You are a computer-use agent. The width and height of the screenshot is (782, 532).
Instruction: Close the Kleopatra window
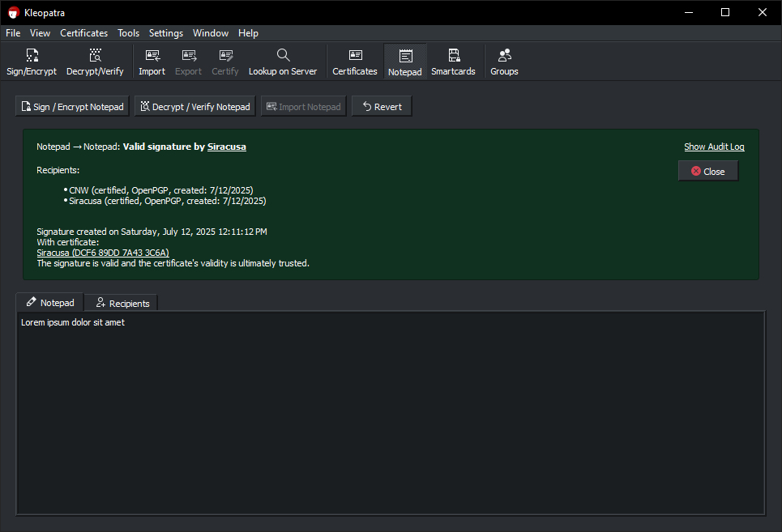[763, 12]
